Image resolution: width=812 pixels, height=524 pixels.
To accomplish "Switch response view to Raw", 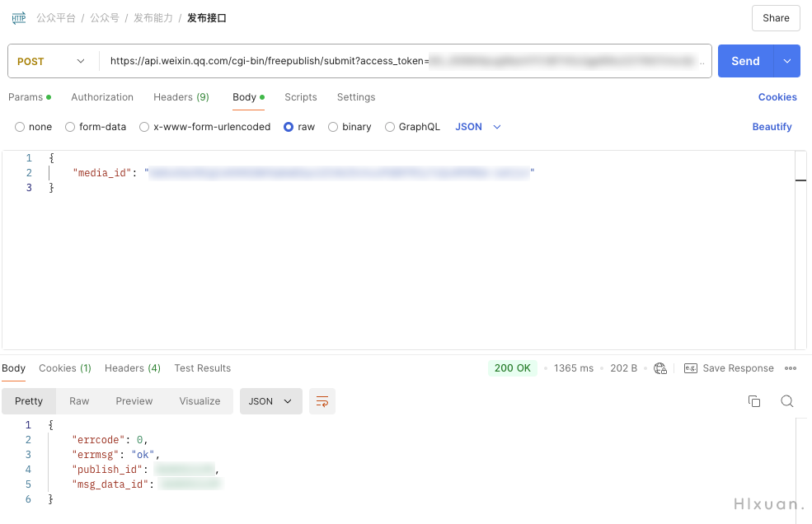I will (x=79, y=401).
